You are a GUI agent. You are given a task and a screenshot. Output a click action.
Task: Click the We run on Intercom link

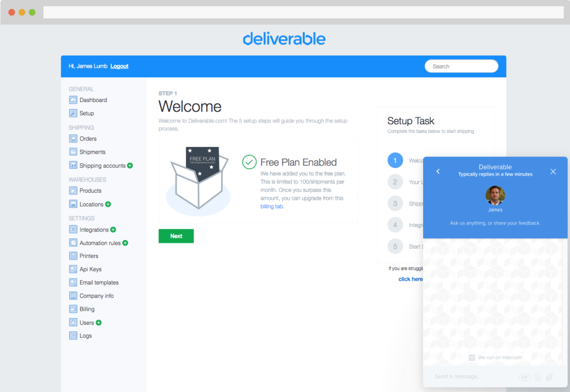tap(495, 357)
